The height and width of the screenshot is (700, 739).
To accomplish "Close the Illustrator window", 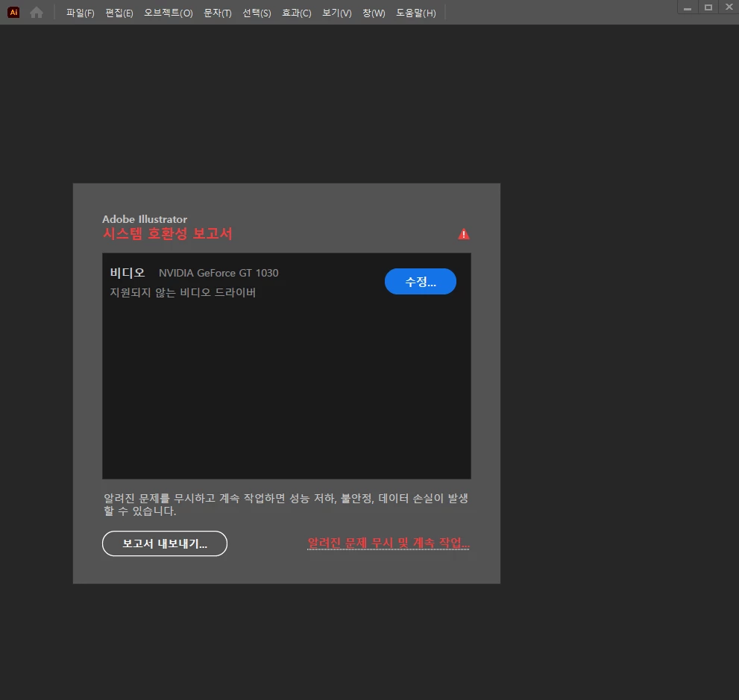I will click(729, 7).
